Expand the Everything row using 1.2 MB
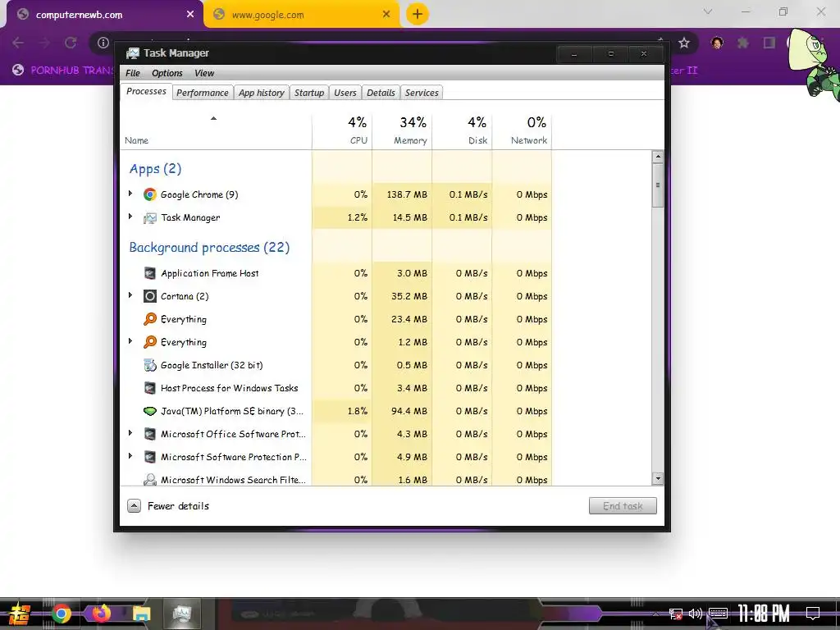Image resolution: width=840 pixels, height=630 pixels. tap(130, 341)
